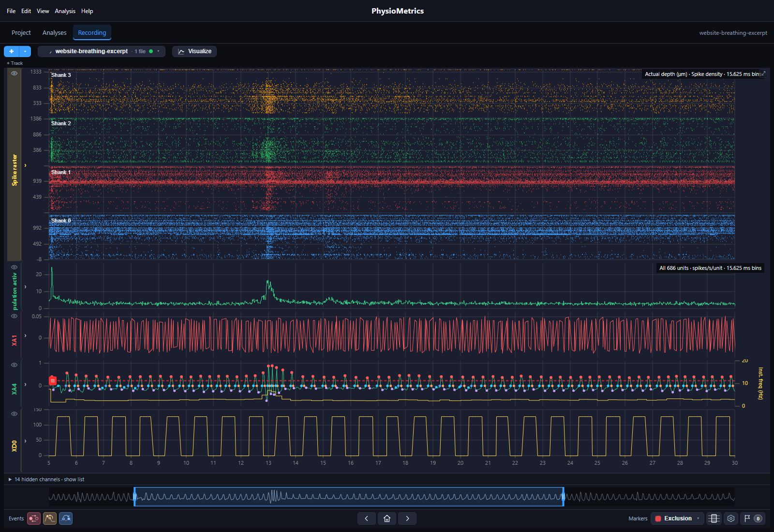Open the dropdown arrow beside the plus button
Viewport: 774px width, 532px height.
tap(25, 51)
